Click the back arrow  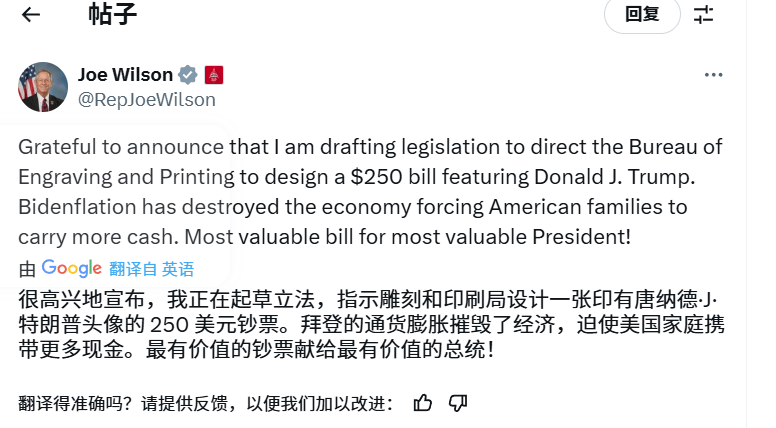click(x=31, y=14)
